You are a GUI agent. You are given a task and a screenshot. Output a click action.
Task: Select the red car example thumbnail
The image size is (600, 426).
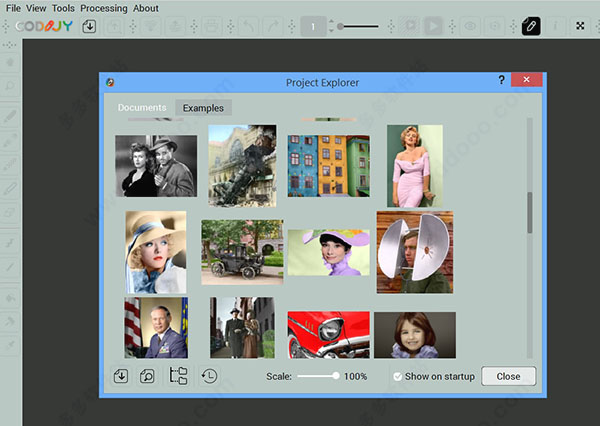[x=329, y=335]
